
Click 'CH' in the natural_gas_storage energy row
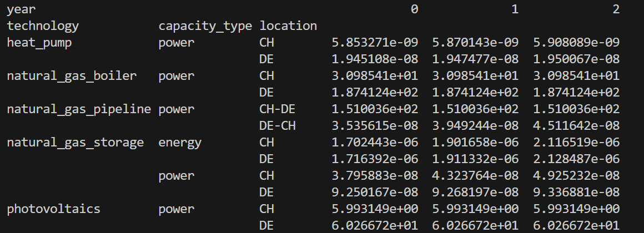pos(266,143)
